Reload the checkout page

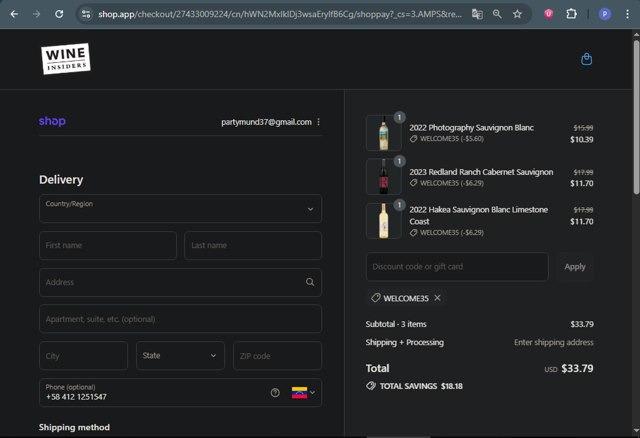click(x=59, y=14)
